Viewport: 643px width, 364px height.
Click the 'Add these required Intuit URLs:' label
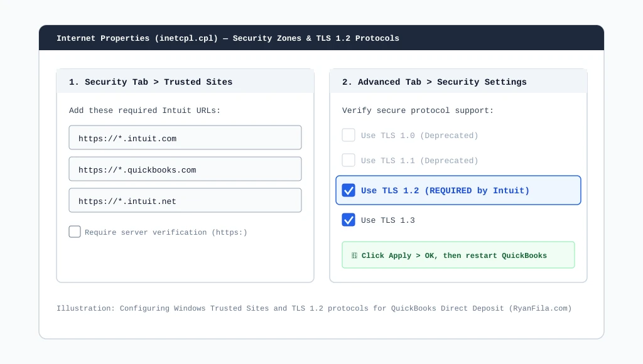tap(145, 110)
